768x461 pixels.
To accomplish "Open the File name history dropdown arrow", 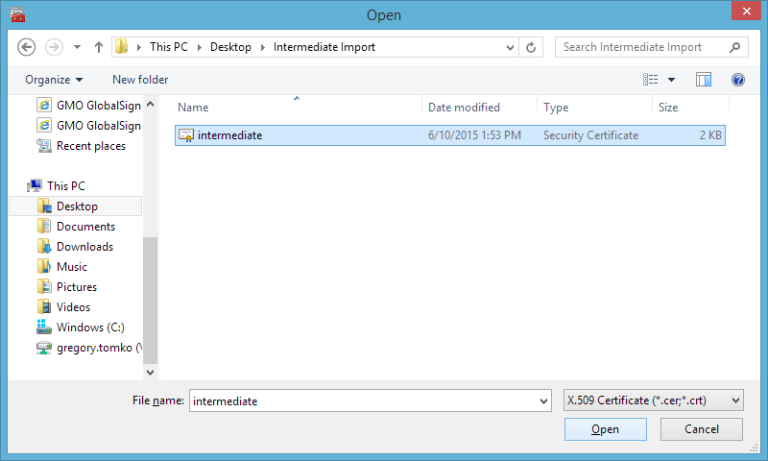I will [x=543, y=401].
